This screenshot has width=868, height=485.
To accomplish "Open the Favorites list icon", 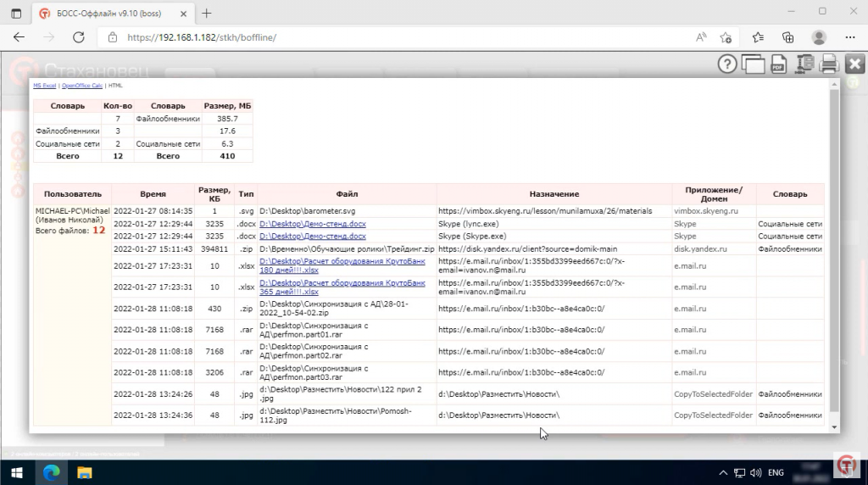I will click(x=758, y=37).
